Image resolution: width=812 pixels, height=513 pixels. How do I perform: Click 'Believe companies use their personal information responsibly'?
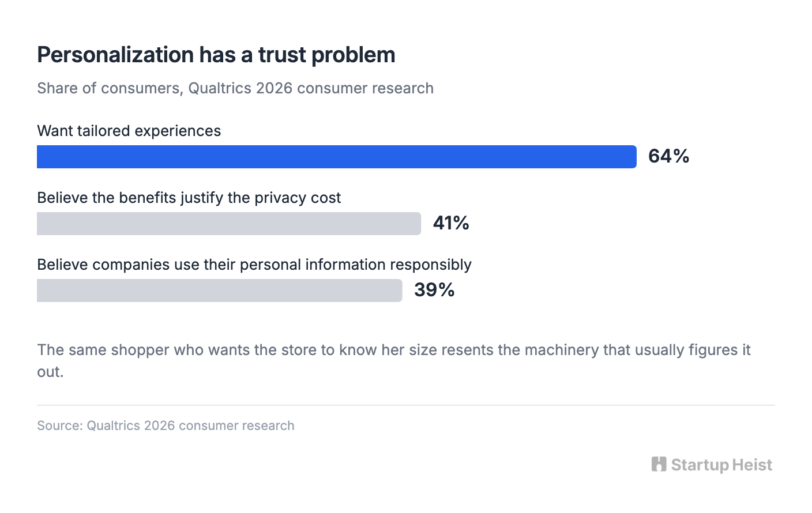(254, 265)
